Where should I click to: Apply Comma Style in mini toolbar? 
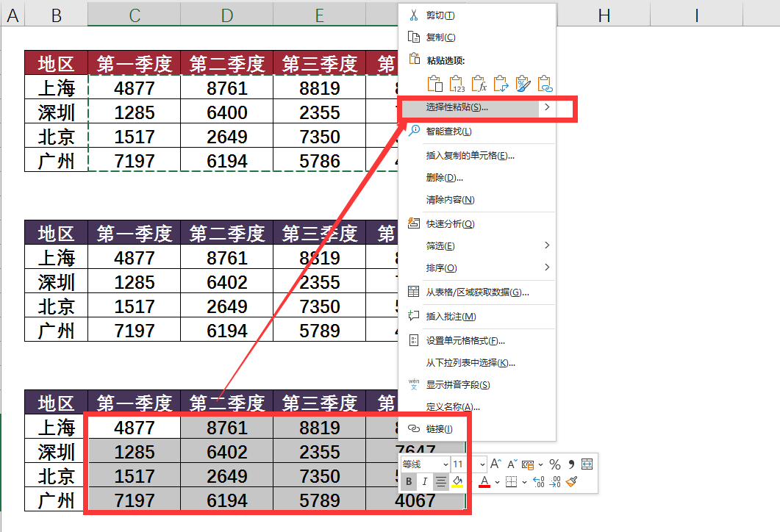pyautogui.click(x=571, y=464)
